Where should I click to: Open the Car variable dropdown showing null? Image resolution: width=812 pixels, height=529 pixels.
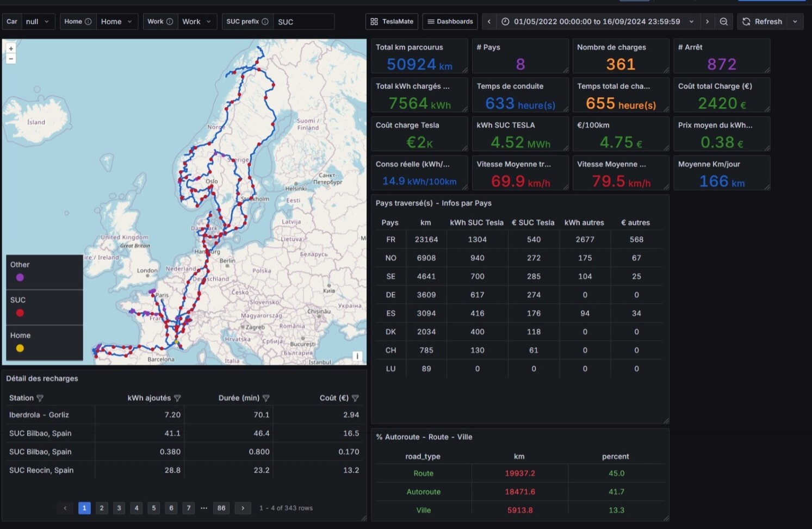click(39, 22)
